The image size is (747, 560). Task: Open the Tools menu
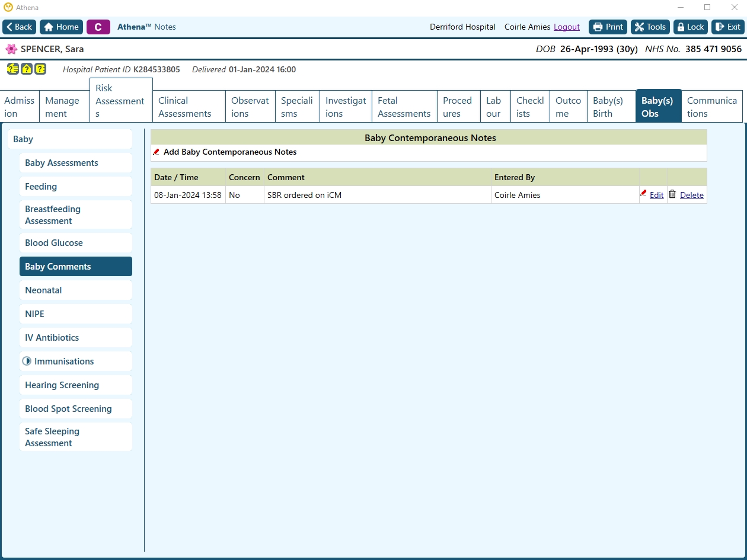pyautogui.click(x=650, y=27)
